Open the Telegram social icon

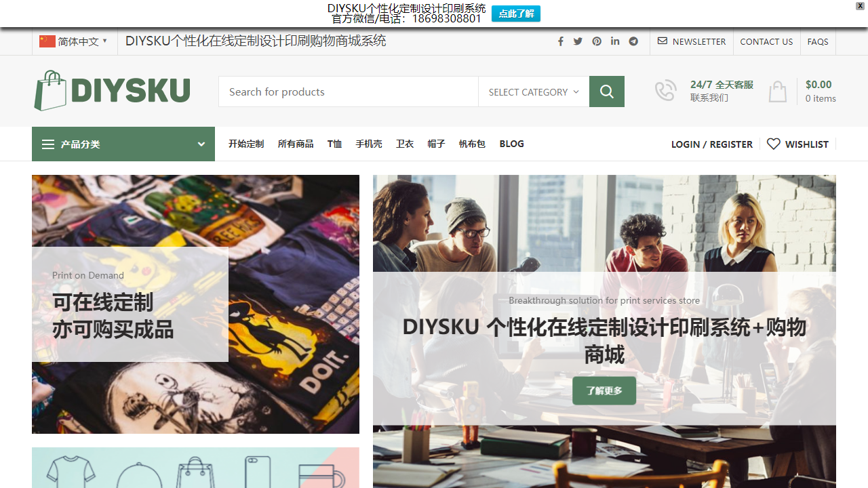[x=633, y=41]
